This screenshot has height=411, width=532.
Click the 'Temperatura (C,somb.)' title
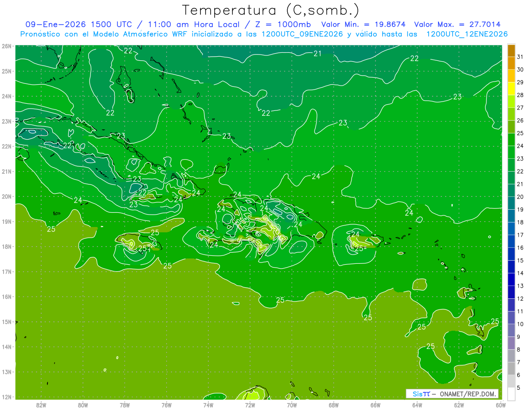coord(271,10)
